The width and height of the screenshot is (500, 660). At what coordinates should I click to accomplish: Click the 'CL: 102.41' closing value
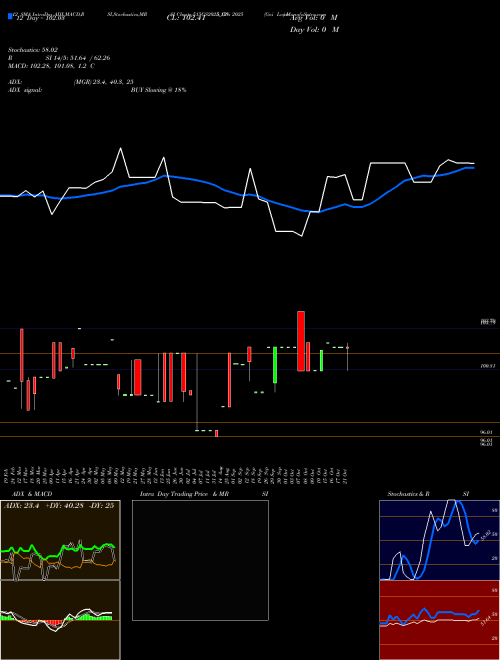click(x=186, y=18)
